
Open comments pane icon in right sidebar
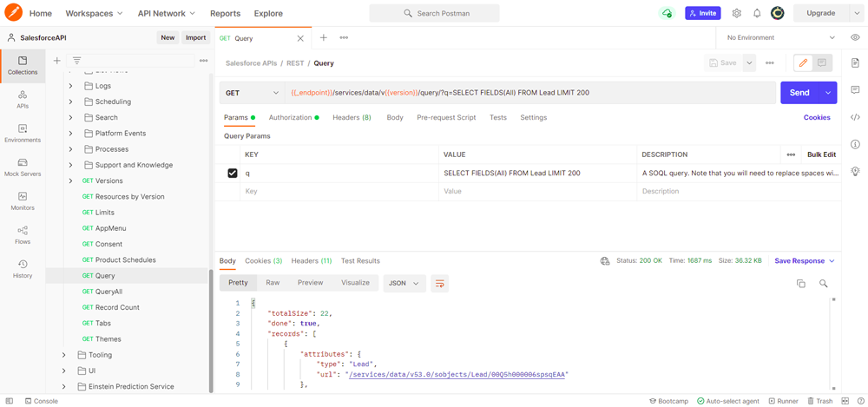(855, 89)
